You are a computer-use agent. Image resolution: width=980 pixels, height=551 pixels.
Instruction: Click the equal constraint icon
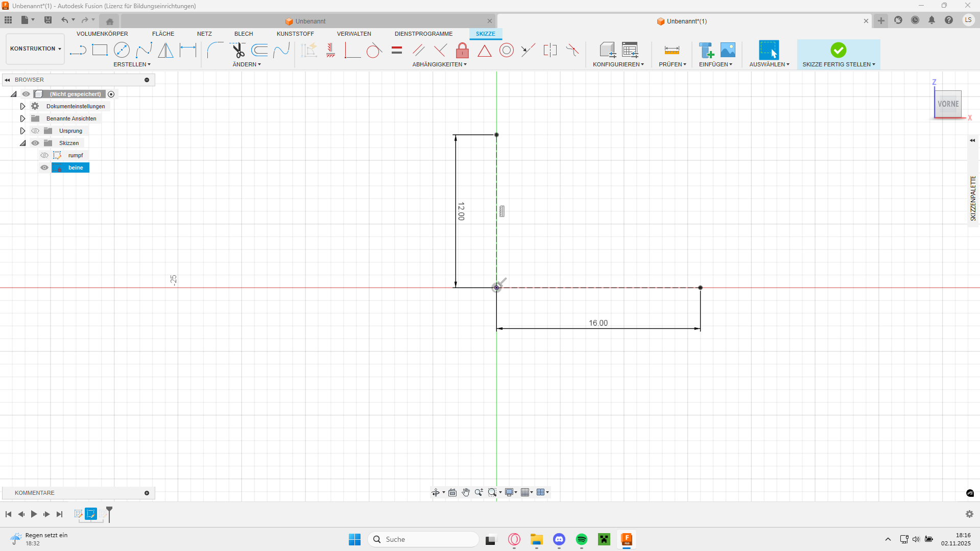coord(397,50)
